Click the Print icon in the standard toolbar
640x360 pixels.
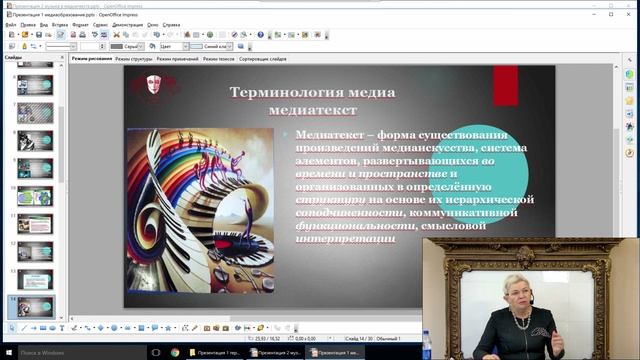coord(82,35)
